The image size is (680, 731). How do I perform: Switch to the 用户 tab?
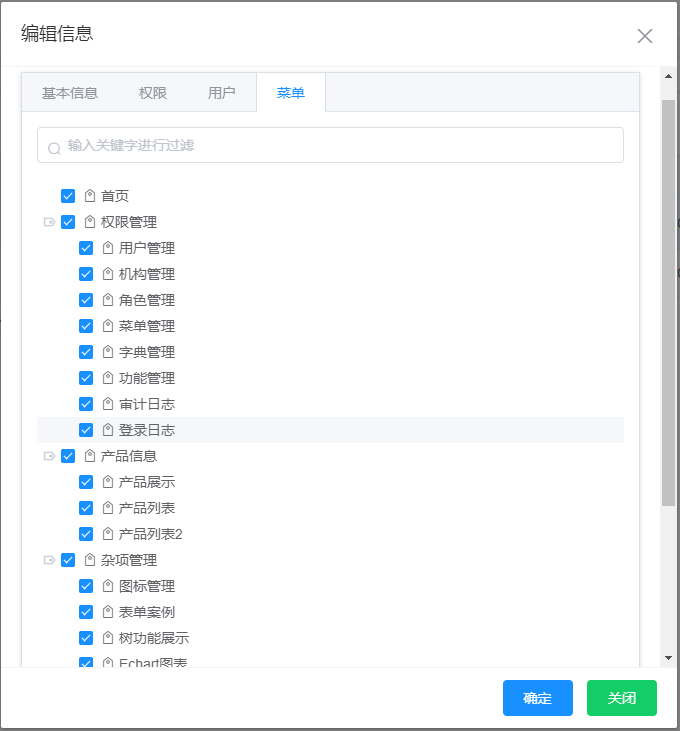(x=221, y=93)
